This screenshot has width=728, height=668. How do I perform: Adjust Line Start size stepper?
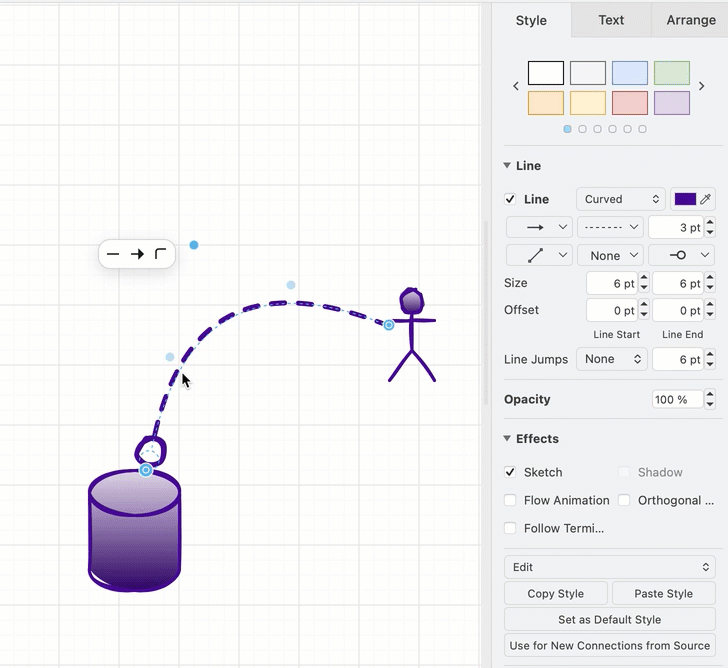644,283
